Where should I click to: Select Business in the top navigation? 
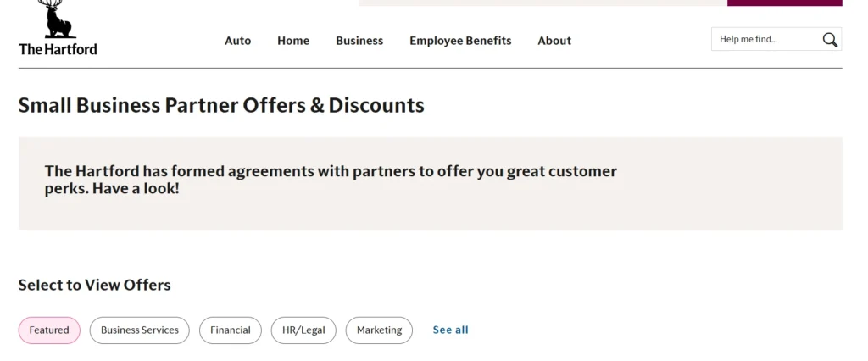359,41
